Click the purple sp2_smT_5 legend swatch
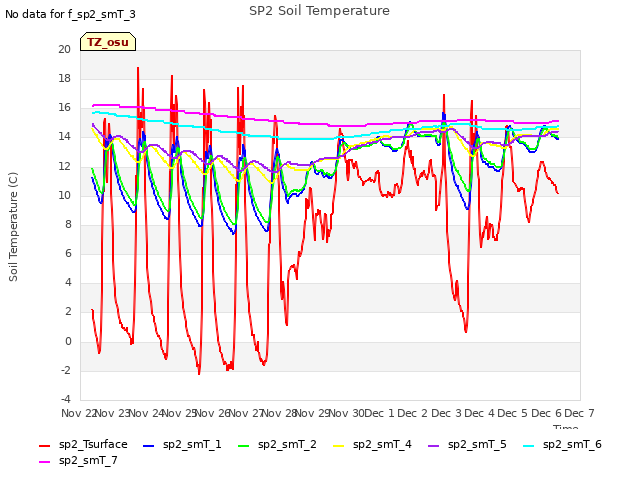This screenshot has height=480, width=640. [433, 446]
